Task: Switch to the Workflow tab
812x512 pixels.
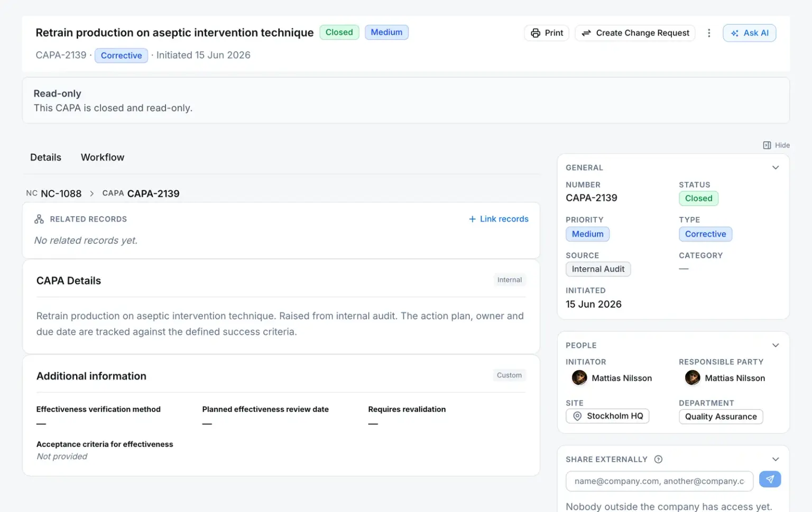Action: coord(103,157)
